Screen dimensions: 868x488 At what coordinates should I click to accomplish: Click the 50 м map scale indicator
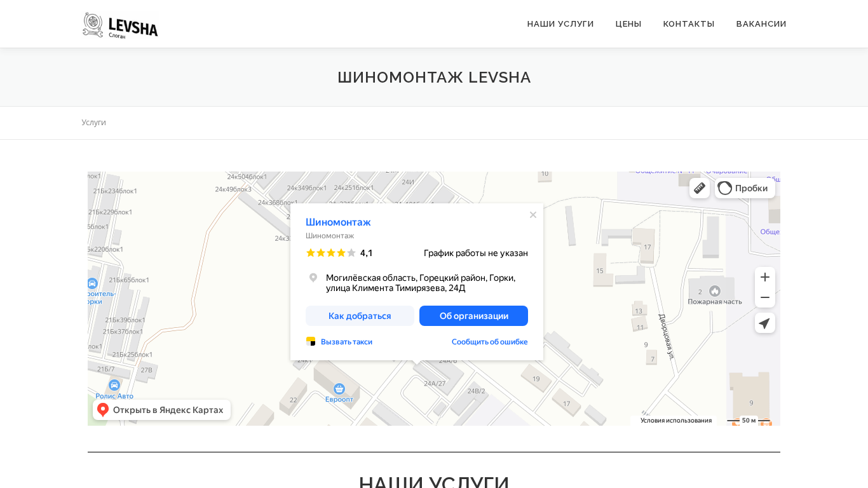(749, 420)
